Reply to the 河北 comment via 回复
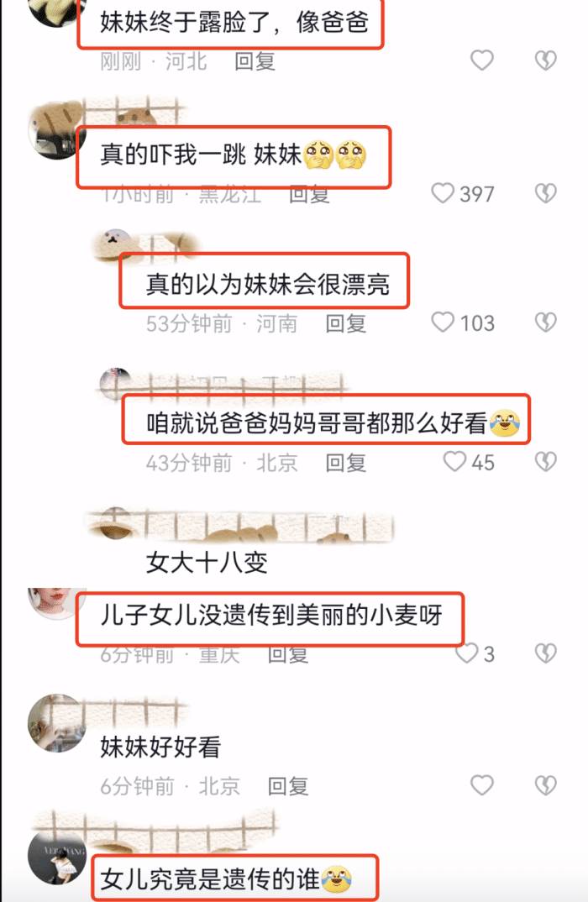The height and width of the screenshot is (902, 588). 255,61
